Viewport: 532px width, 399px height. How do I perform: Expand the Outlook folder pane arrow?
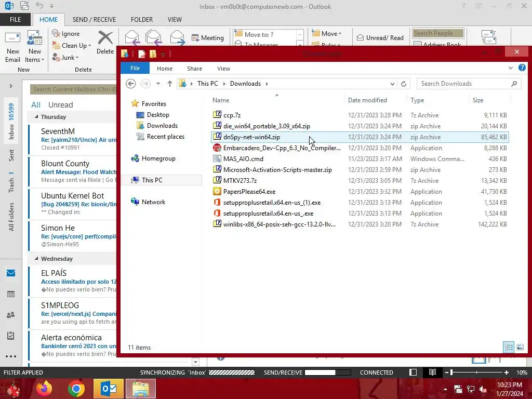[x=11, y=86]
